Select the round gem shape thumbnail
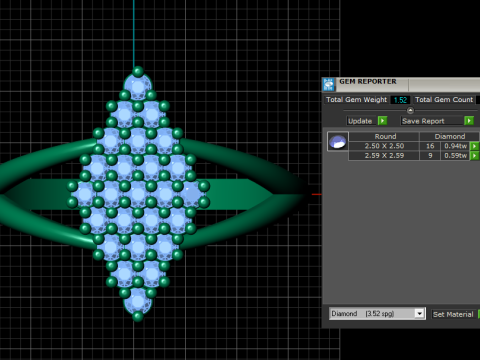Screen dimensions: 480x360 (338, 141)
